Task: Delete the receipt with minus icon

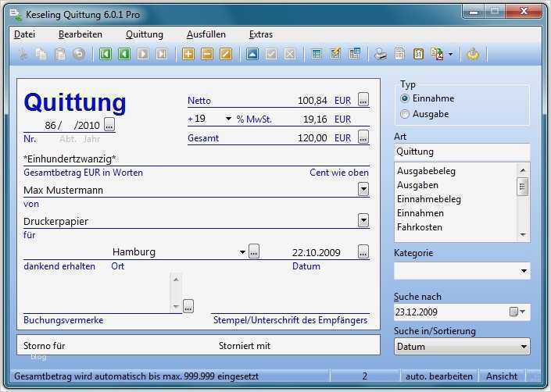Action: [x=207, y=54]
